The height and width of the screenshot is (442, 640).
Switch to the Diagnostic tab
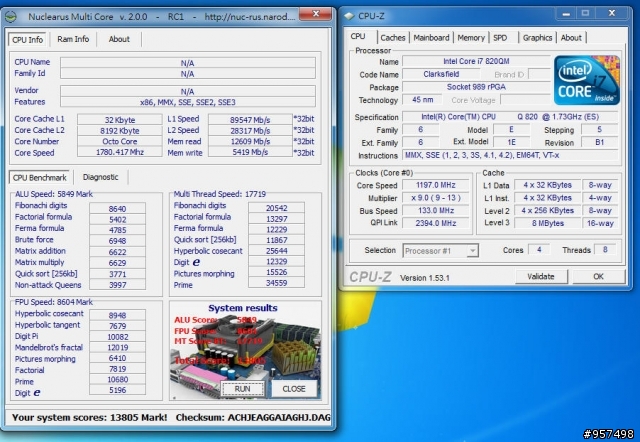click(100, 177)
